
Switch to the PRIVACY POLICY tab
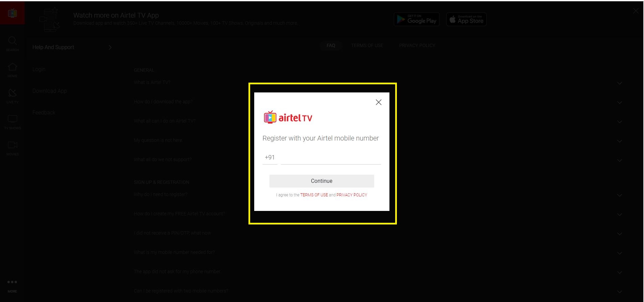click(417, 45)
